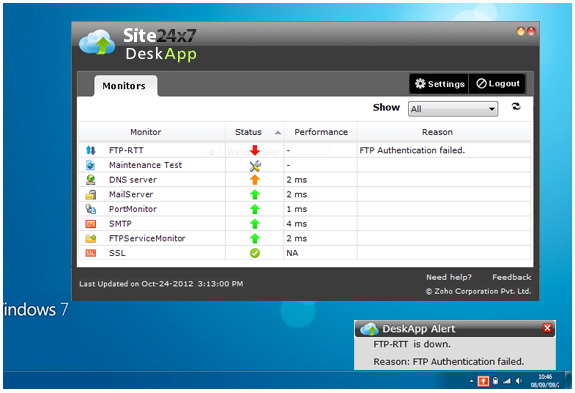Screen dimensions: 575x393
Task: Click the red down arrow for FTP-RTT
Action: tap(255, 150)
